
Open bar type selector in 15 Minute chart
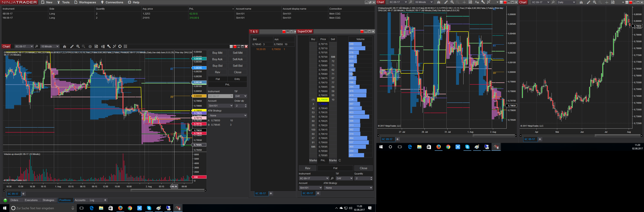(x=64, y=46)
